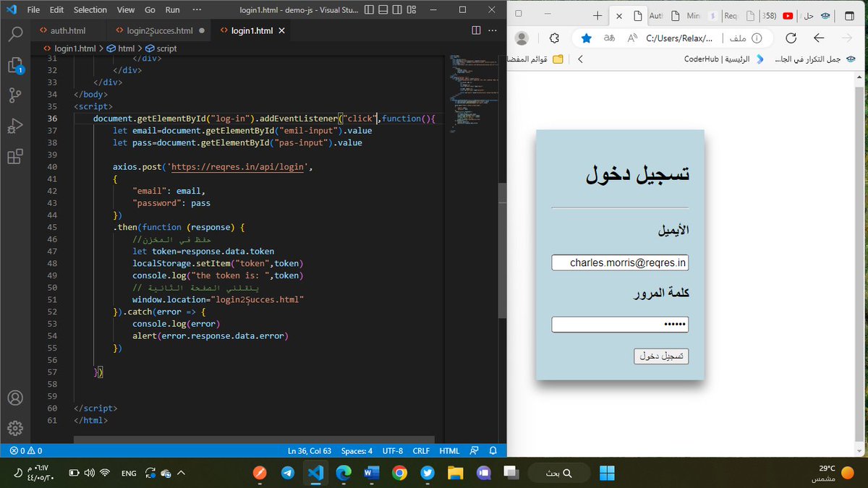Click the favorites star in address bar
This screenshot has width=868, height=488.
[x=587, y=38]
